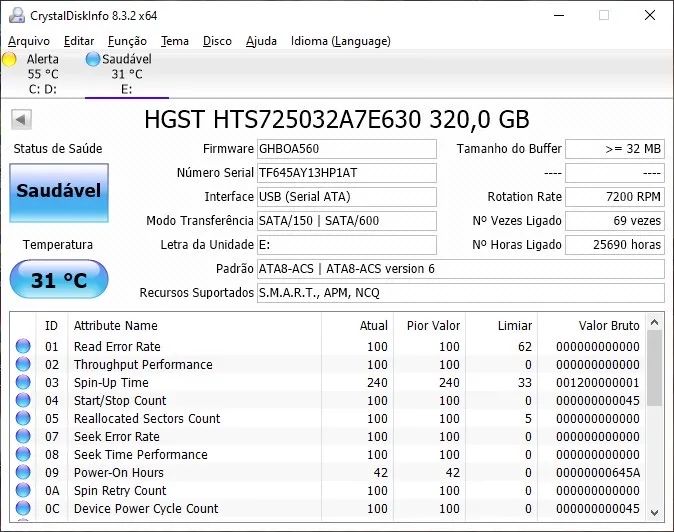Viewport: 674px width, 532px height.
Task: Click the Atual column header
Action: tap(357, 326)
